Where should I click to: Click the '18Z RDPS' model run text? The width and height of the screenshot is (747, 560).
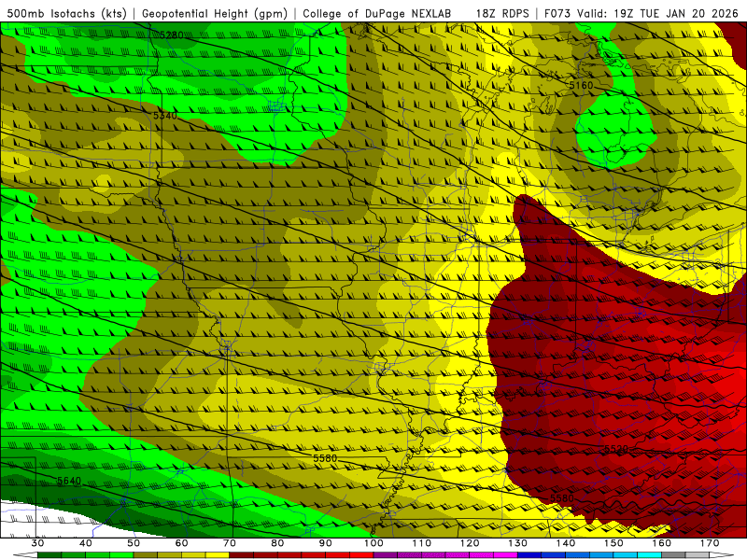tap(502, 13)
